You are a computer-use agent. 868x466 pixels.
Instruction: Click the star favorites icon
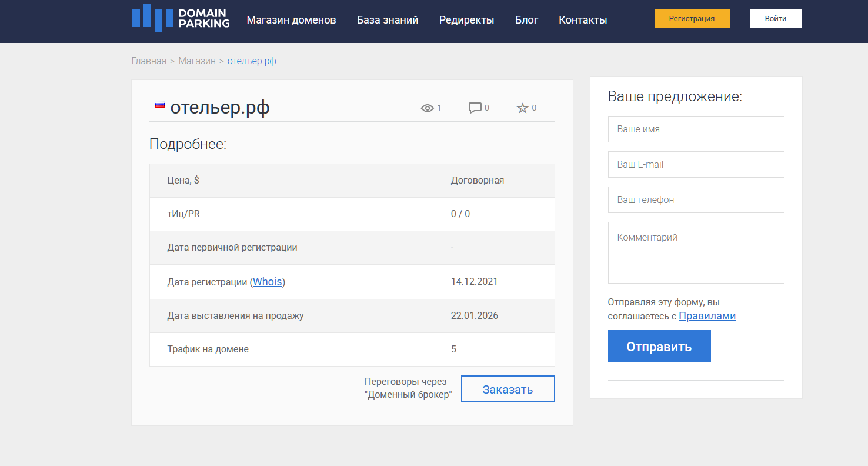pos(522,108)
